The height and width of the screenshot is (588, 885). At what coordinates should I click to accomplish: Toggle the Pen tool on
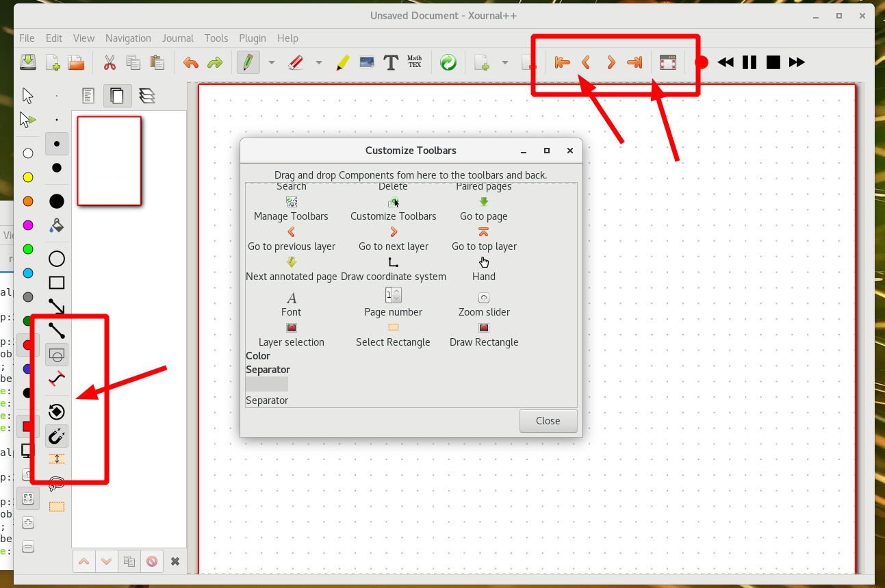(x=248, y=62)
